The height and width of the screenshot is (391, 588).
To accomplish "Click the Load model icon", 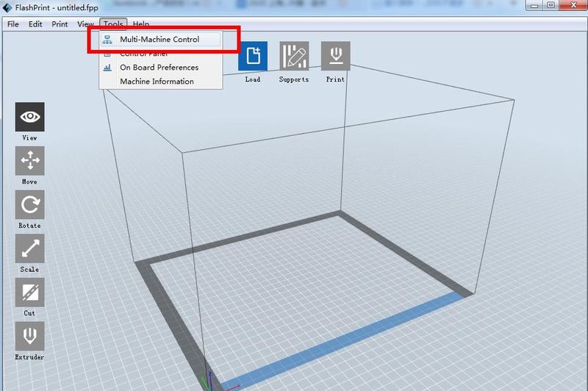I will [x=253, y=57].
